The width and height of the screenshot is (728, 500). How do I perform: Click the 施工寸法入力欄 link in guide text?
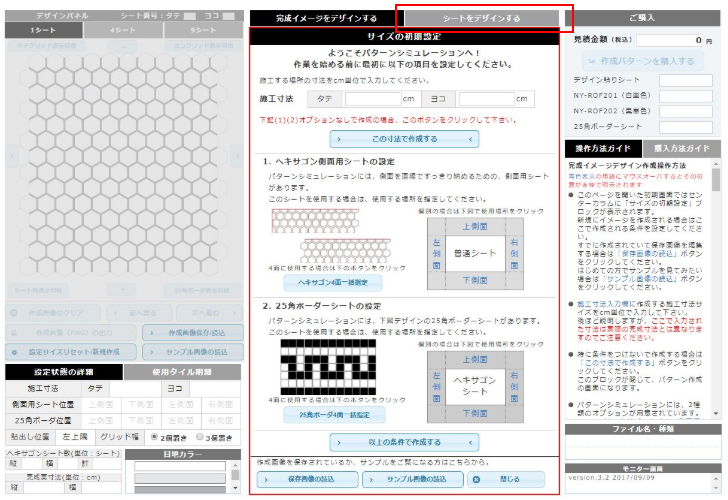[x=601, y=304]
